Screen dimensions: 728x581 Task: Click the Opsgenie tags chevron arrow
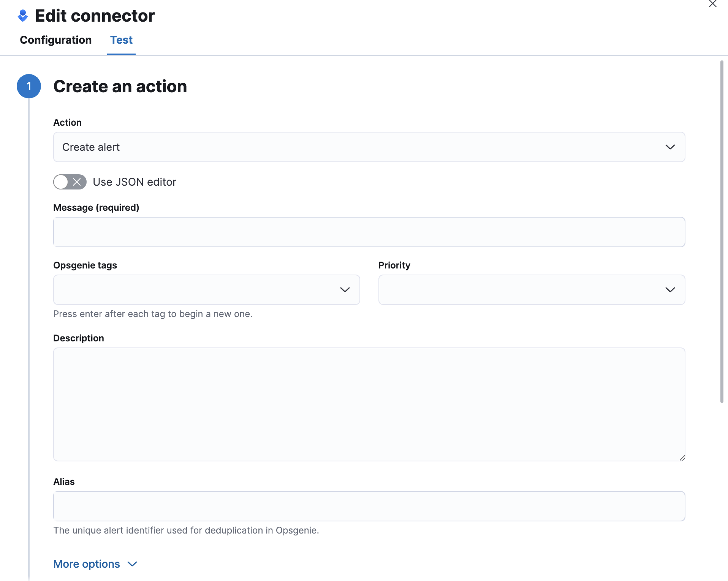click(345, 290)
